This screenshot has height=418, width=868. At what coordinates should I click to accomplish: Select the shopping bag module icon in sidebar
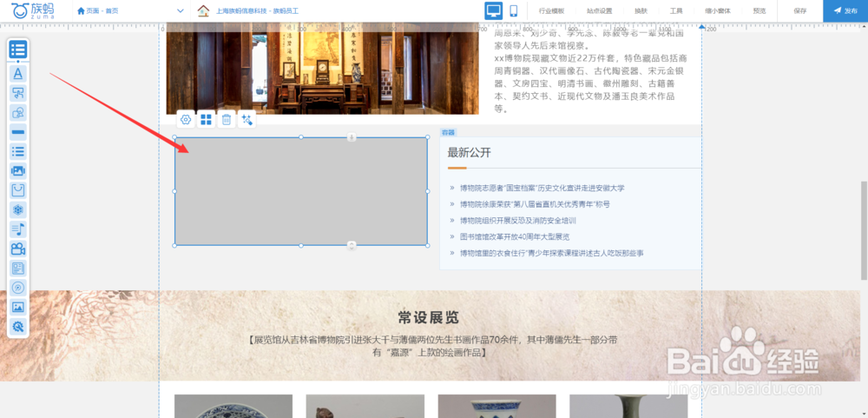coord(17,190)
